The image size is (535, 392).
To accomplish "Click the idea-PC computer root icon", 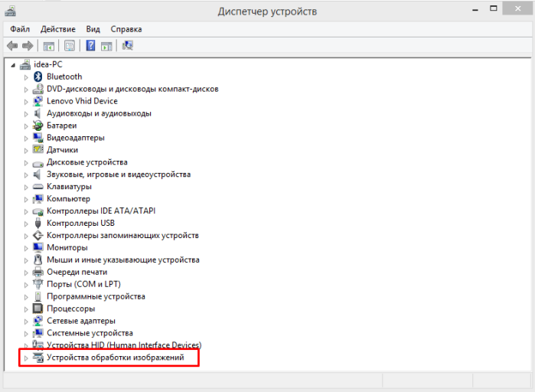I will coord(25,64).
